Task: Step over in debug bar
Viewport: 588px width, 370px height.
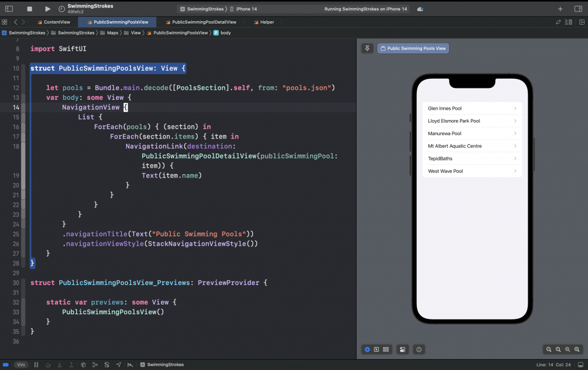Action: [x=48, y=365]
